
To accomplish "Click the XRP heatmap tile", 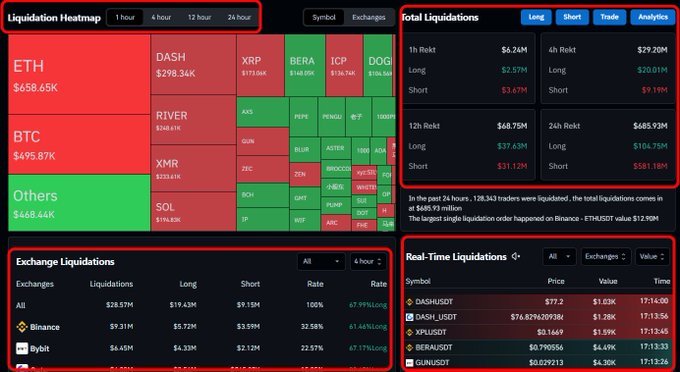I will click(260, 65).
